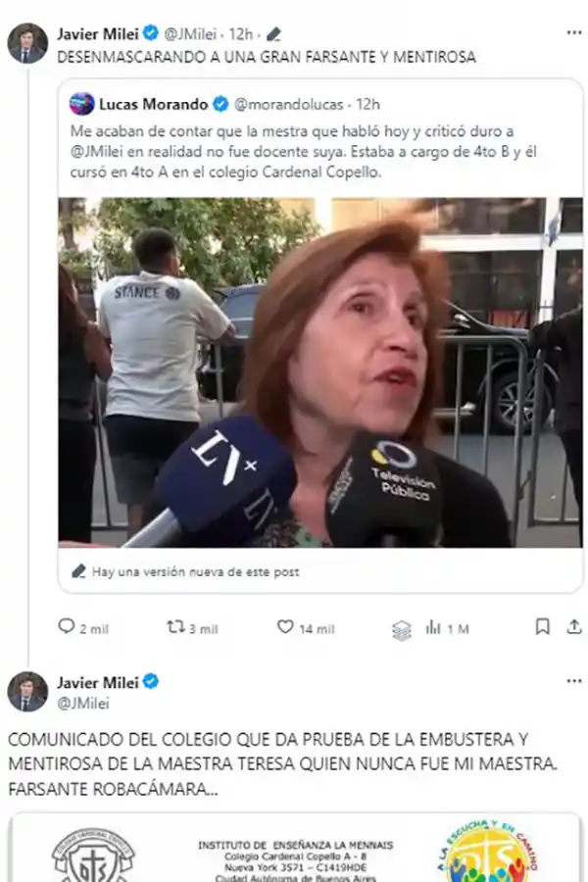Like the tweet with 14 mil likes
The image size is (588, 882).
(x=288, y=626)
